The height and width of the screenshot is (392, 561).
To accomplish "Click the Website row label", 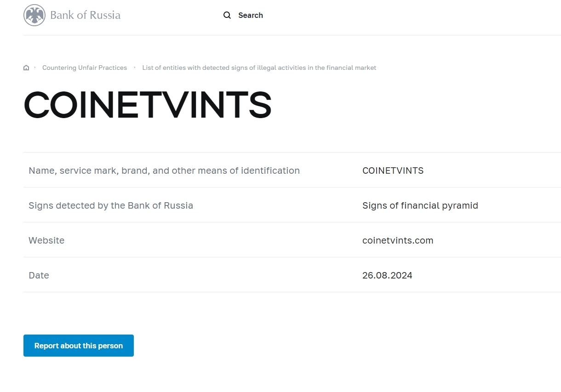I will pyautogui.click(x=46, y=240).
